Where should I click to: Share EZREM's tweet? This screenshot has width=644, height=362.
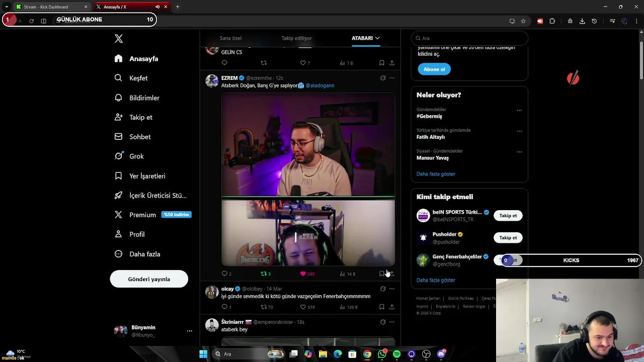392,274
